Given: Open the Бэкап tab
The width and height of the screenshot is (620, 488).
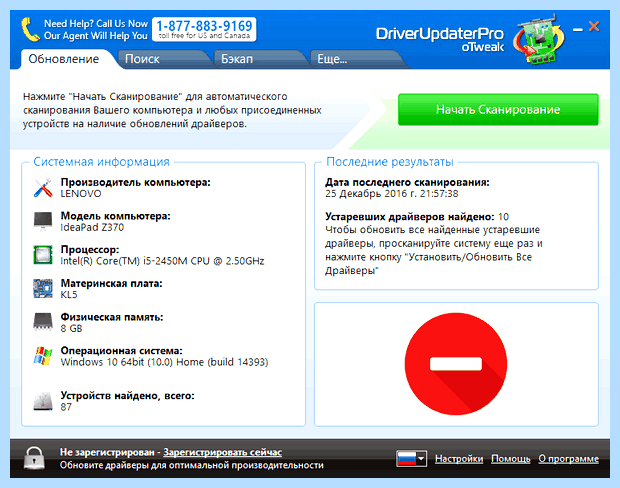Looking at the screenshot, I should [x=237, y=59].
